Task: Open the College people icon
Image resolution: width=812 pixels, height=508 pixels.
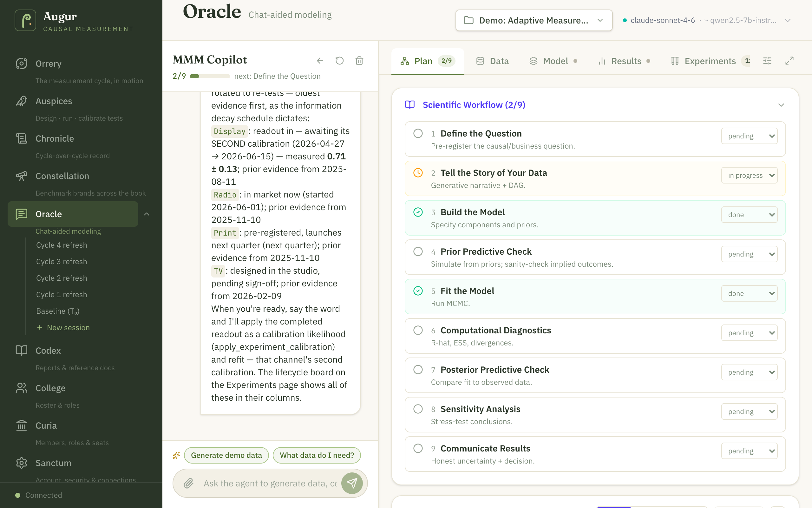Action: (22, 388)
